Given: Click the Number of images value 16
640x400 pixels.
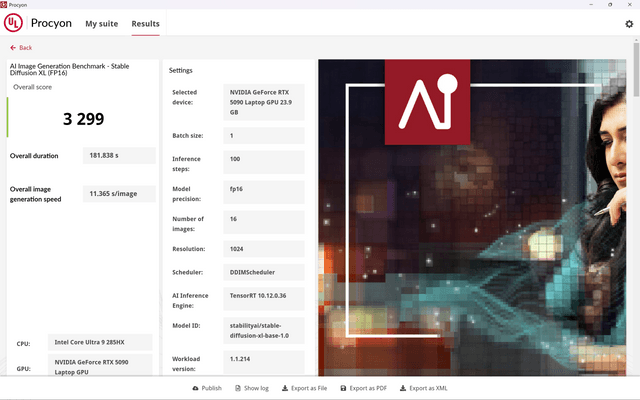Looking at the screenshot, I should tap(264, 222).
